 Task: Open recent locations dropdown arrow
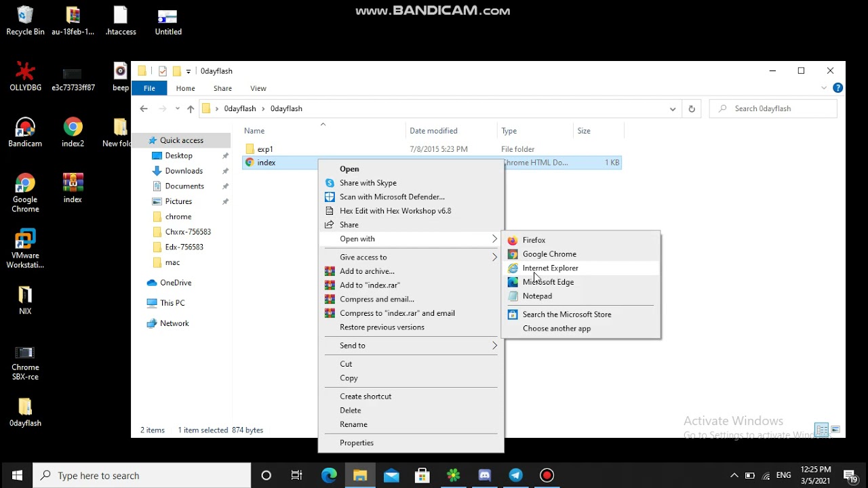[x=178, y=108]
